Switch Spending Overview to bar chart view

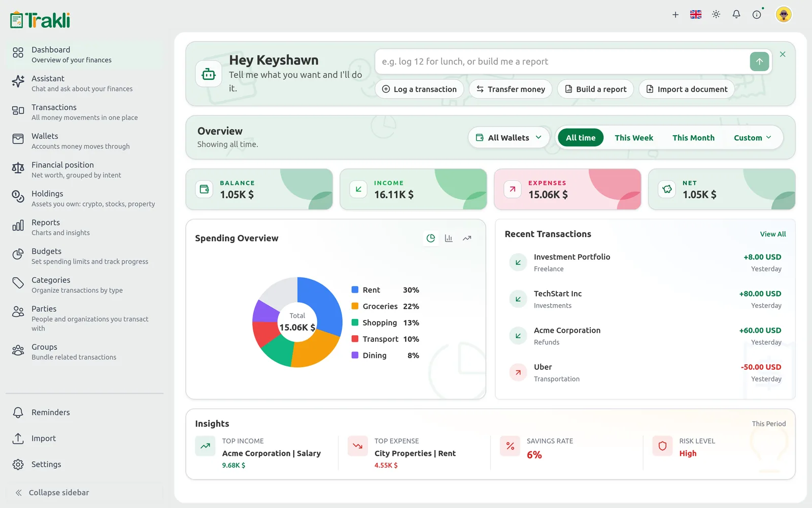pyautogui.click(x=449, y=238)
